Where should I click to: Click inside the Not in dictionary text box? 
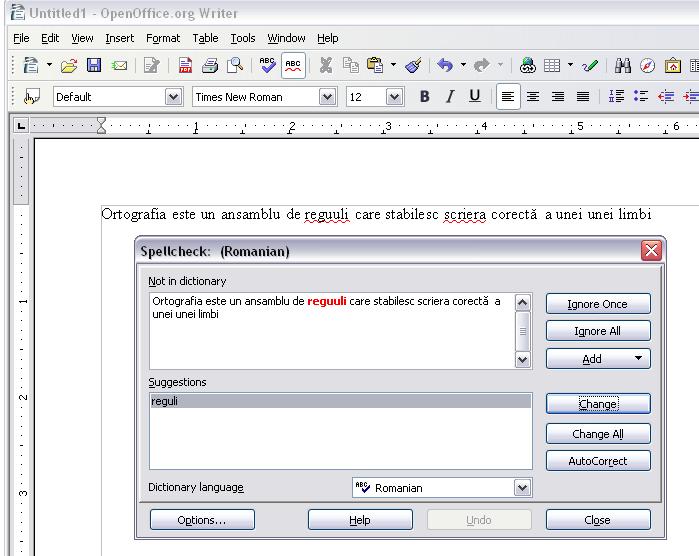click(x=332, y=331)
